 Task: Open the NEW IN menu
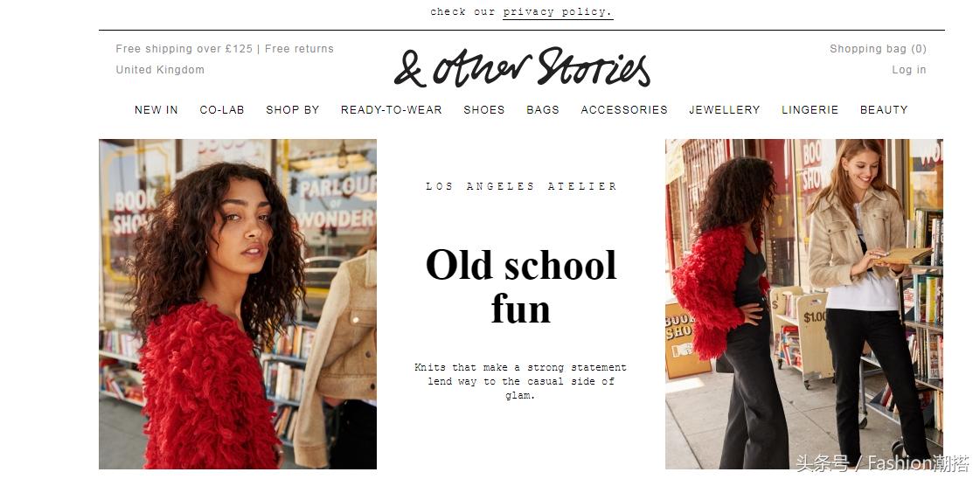click(156, 110)
